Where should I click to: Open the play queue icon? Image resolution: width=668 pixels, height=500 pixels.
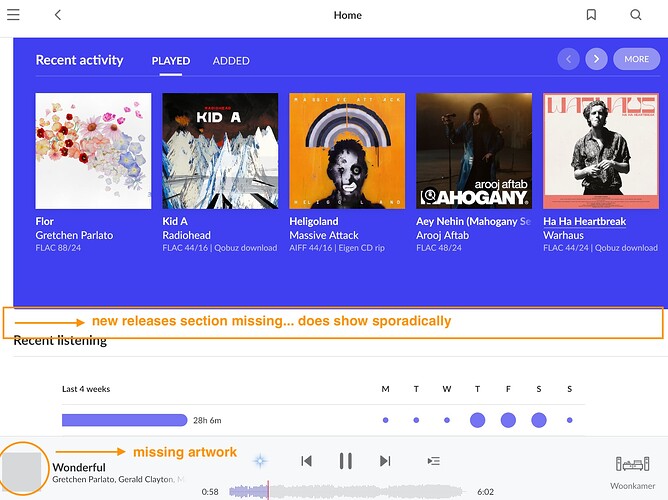[434, 461]
